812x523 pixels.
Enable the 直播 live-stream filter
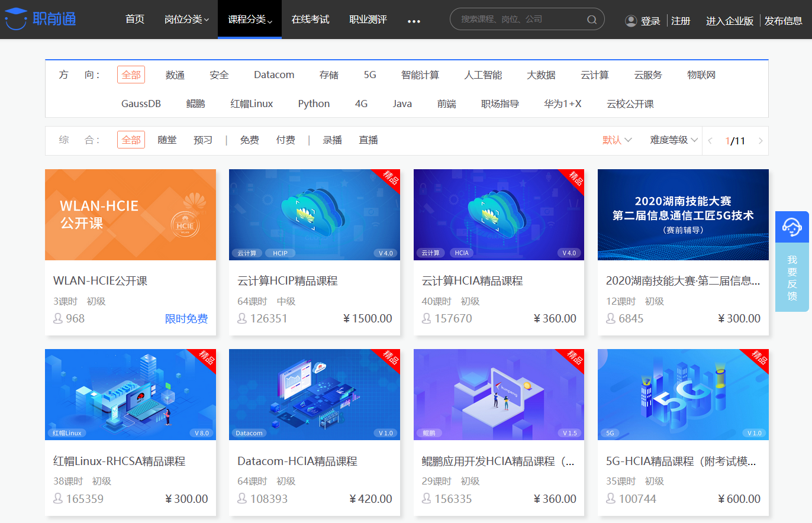click(x=368, y=140)
